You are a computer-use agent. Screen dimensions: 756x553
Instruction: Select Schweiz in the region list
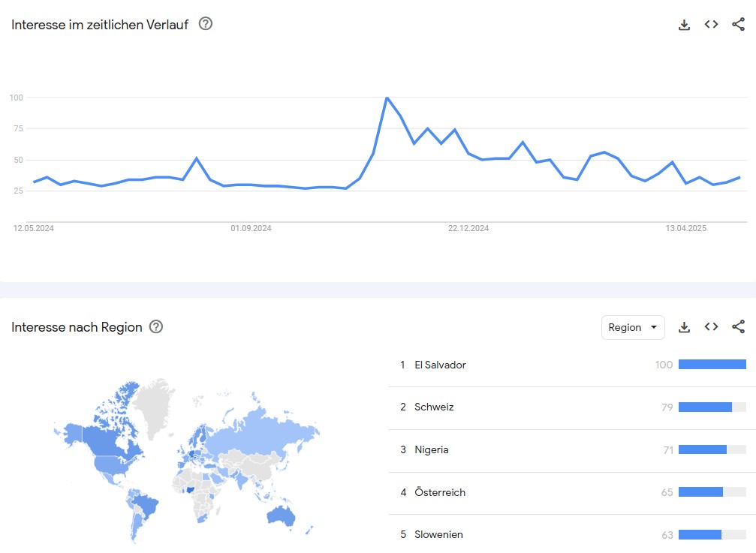(x=572, y=407)
